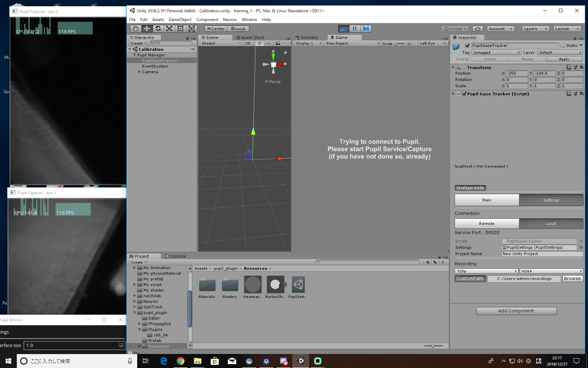Open the 720p recording resolution dropdown
This screenshot has width=588, height=368.
point(486,271)
